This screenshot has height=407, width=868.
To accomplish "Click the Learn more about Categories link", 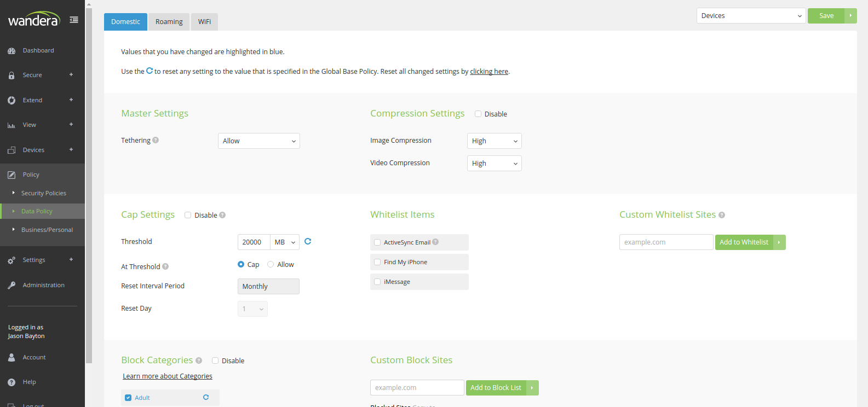I will tap(168, 376).
